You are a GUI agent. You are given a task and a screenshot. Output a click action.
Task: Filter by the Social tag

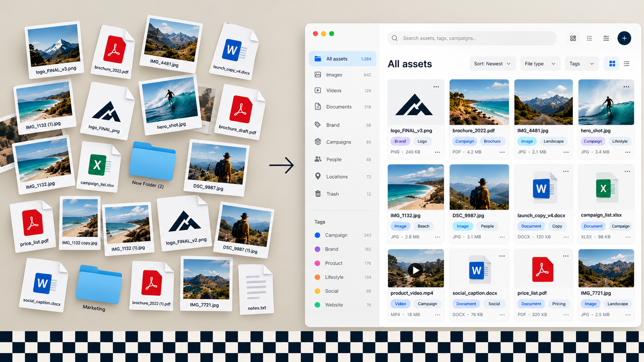(x=342, y=291)
